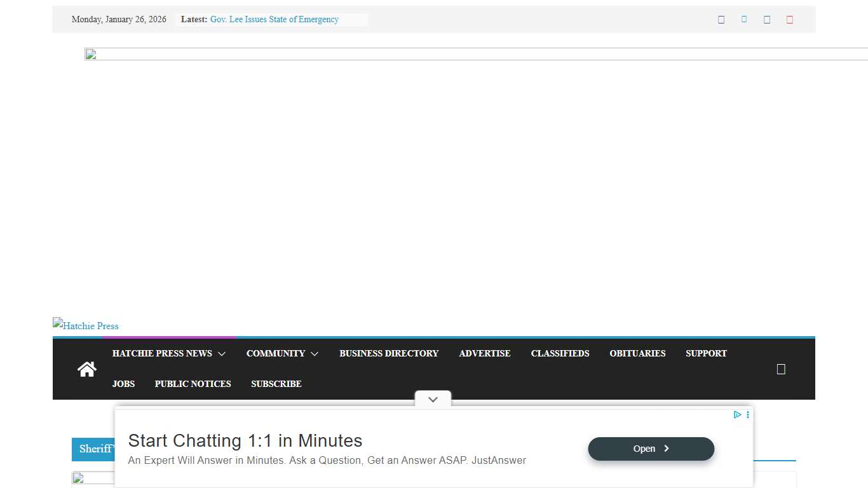Image resolution: width=868 pixels, height=488 pixels.
Task: Open the Classifieds menu item
Action: pyautogui.click(x=560, y=353)
